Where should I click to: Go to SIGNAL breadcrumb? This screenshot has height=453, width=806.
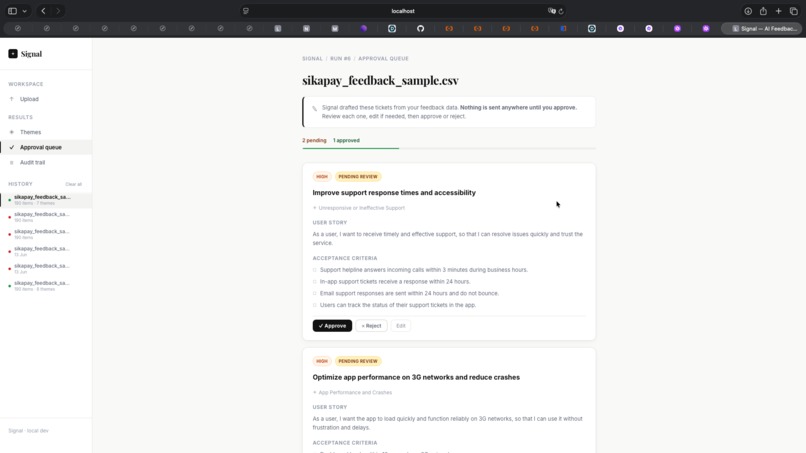coord(313,59)
